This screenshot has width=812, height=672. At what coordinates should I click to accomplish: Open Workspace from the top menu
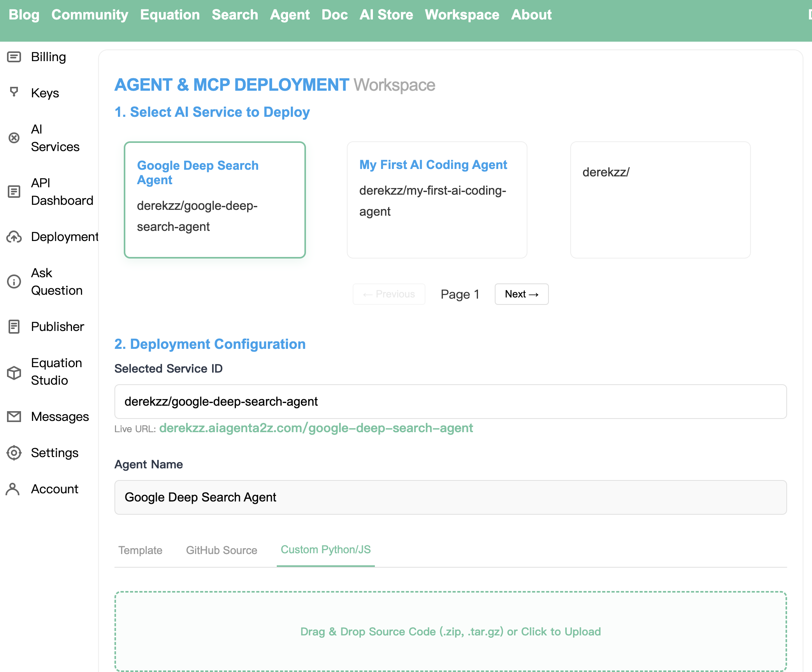click(x=462, y=14)
